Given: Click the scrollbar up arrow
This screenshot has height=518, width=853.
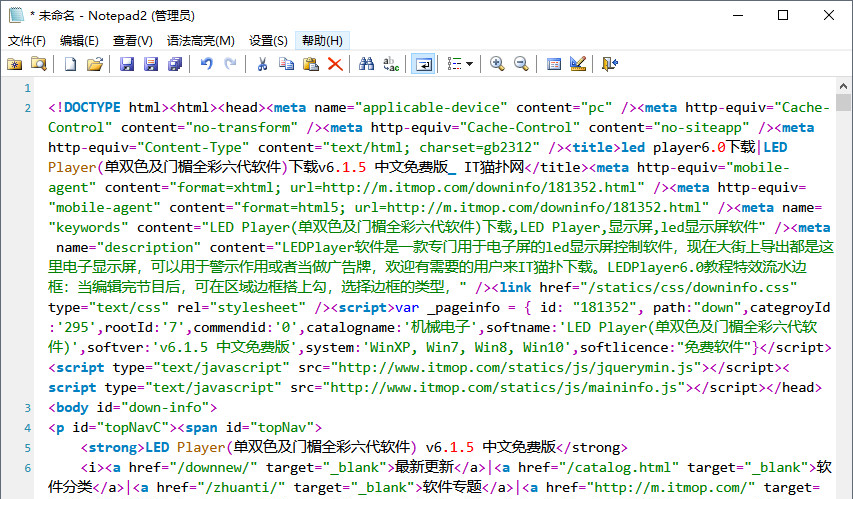Looking at the screenshot, I should 843,86.
